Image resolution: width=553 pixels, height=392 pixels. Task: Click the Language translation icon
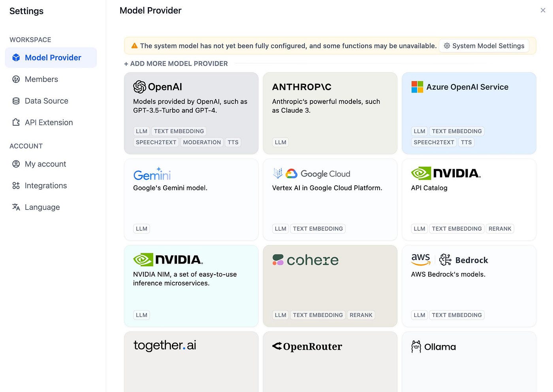pos(16,207)
